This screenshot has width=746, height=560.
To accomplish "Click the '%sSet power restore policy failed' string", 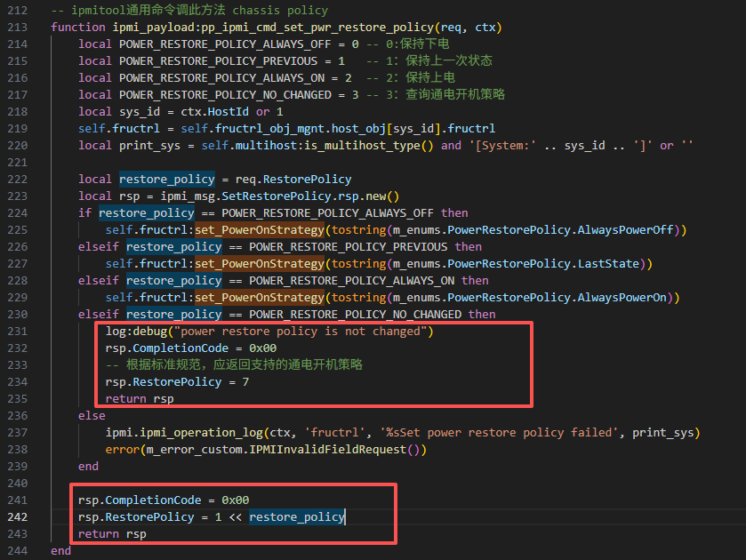I will coord(499,433).
